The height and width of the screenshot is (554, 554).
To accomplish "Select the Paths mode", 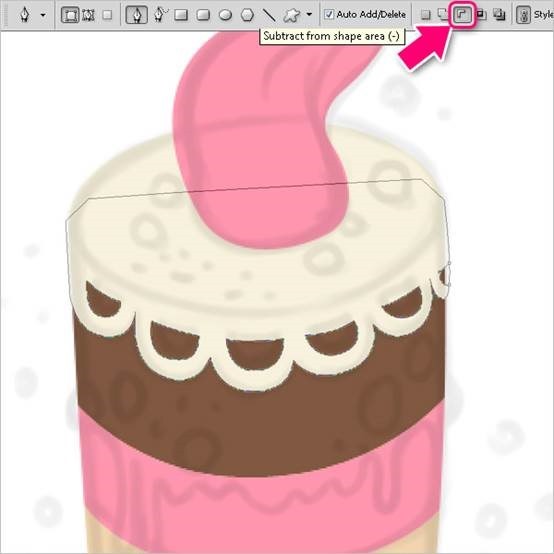I will (88, 15).
